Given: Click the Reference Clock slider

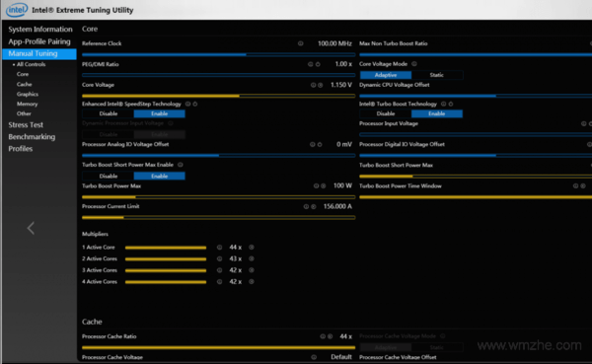Looking at the screenshot, I should (x=219, y=55).
